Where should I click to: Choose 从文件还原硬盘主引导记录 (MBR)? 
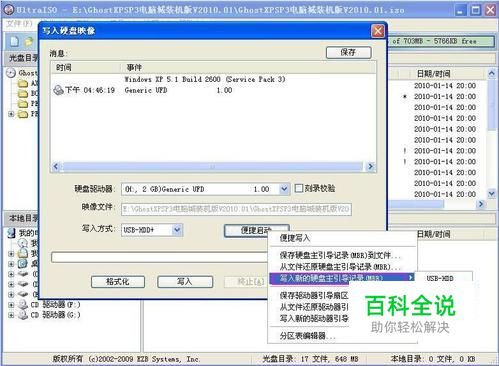(340, 267)
